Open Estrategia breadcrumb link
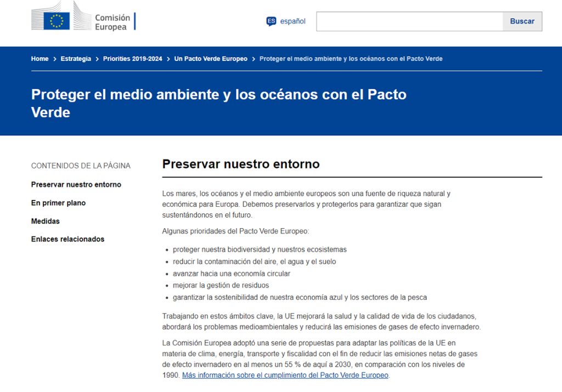The height and width of the screenshot is (392, 562). pyautogui.click(x=76, y=59)
